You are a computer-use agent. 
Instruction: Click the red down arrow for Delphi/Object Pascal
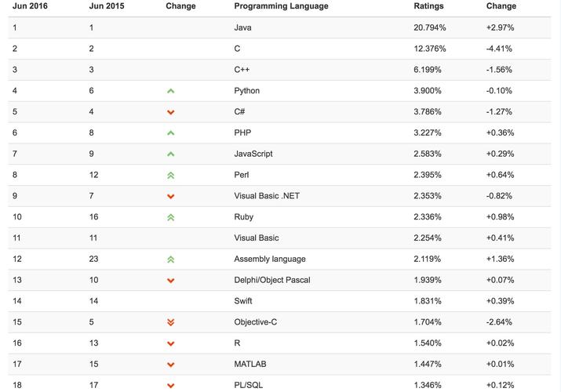point(171,281)
